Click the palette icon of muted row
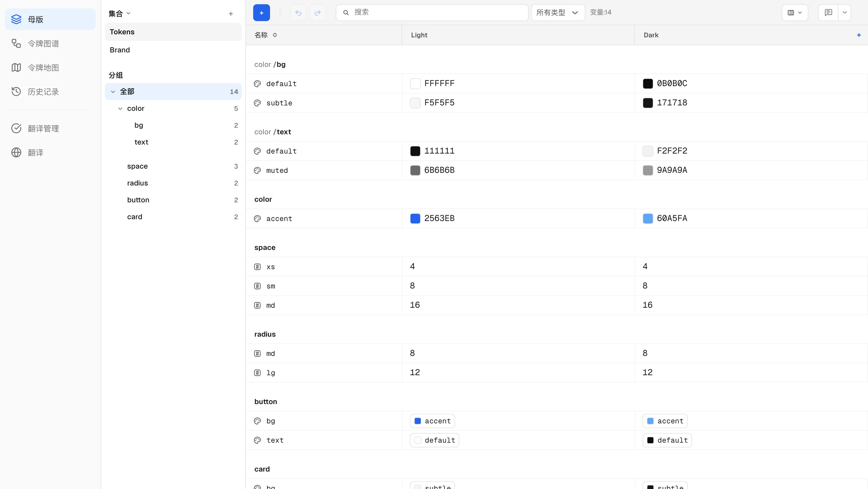 pos(257,170)
